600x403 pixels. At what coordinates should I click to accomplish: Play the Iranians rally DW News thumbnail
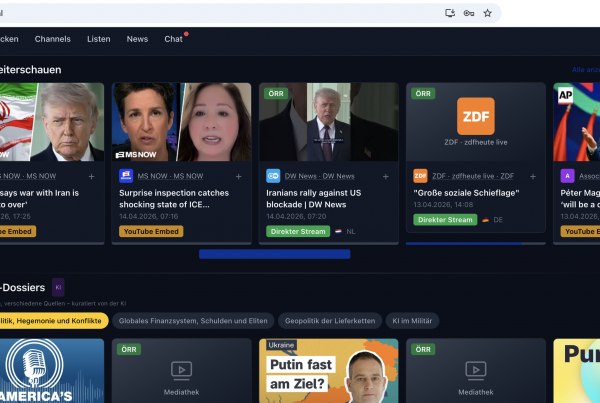(329, 122)
